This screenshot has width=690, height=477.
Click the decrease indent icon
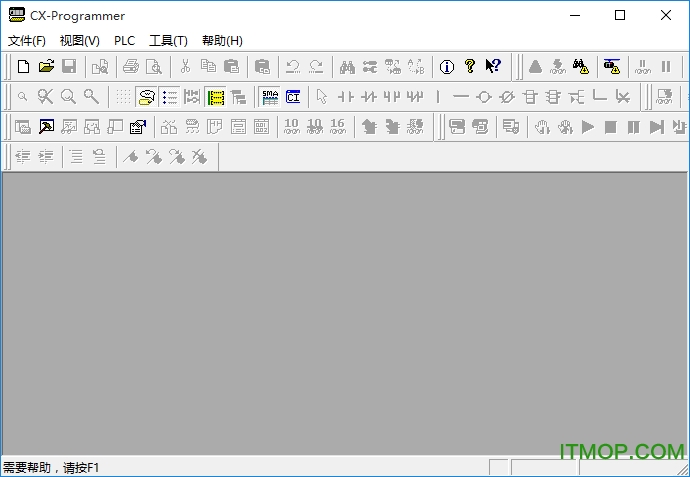[x=22, y=157]
